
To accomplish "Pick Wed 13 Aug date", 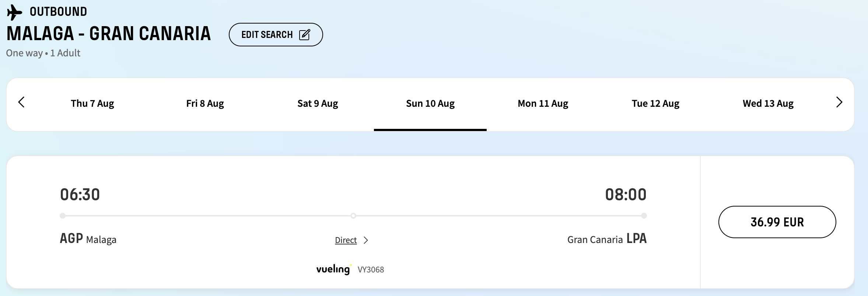I will [x=768, y=104].
